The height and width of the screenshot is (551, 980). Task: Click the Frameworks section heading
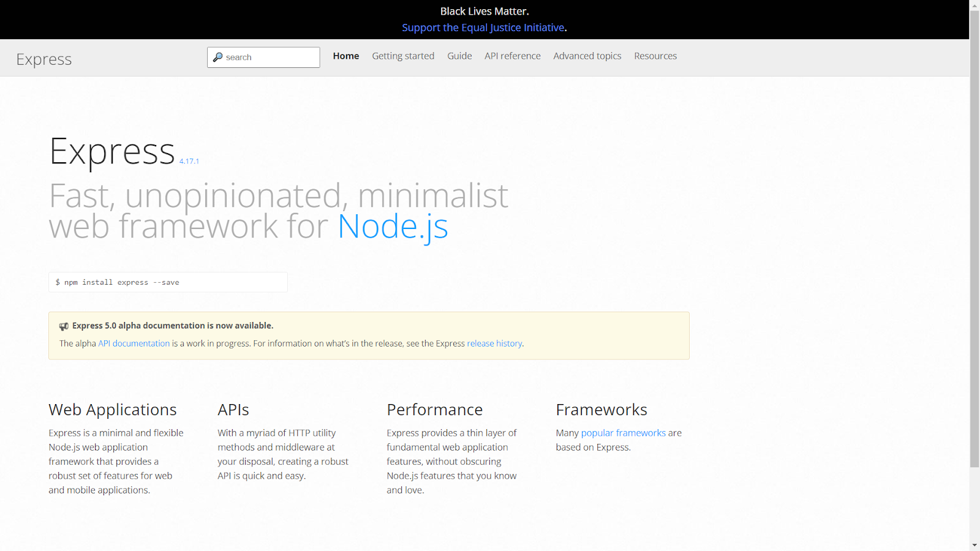601,410
